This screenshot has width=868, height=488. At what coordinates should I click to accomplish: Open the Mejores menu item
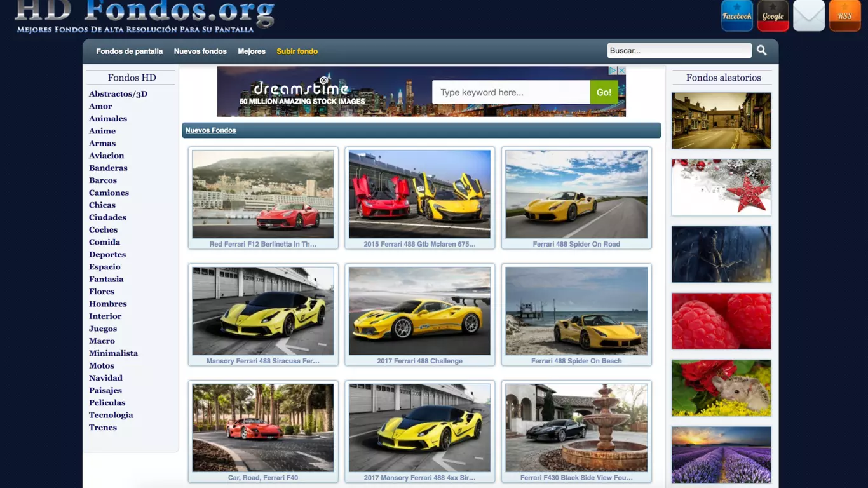coord(252,51)
